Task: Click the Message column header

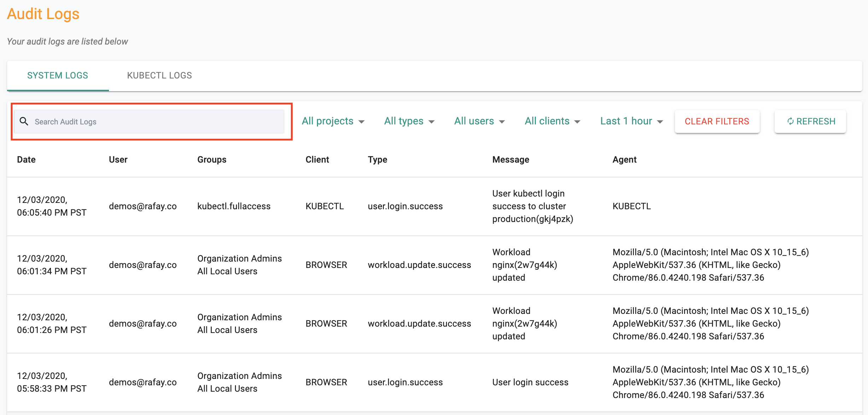Action: click(x=511, y=159)
